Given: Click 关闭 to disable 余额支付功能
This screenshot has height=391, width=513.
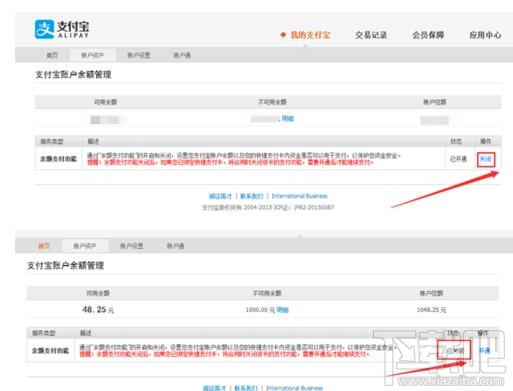Looking at the screenshot, I should click(x=486, y=159).
